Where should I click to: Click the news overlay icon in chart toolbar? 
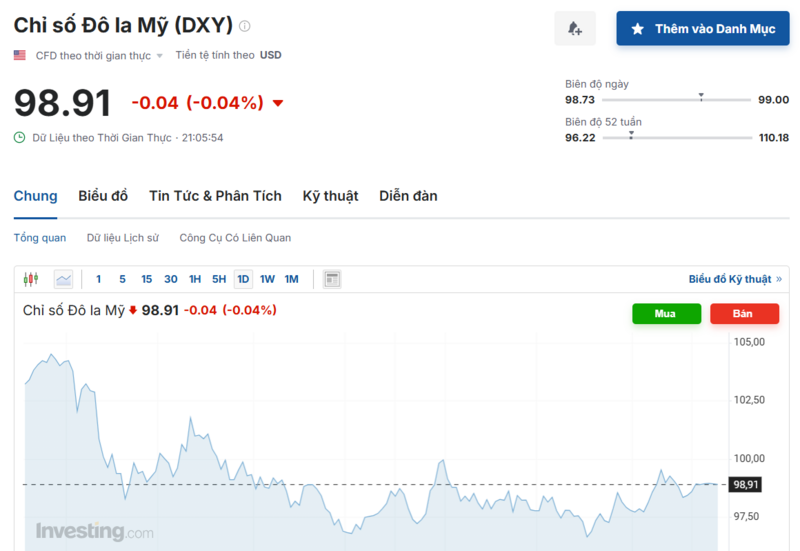tap(333, 279)
